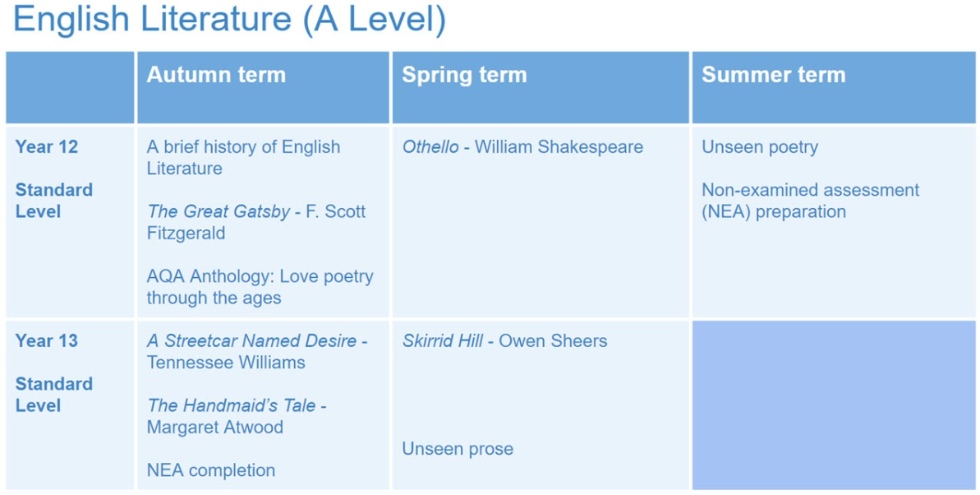Click Non-examined assessment (NEA) preparation text
Image resolution: width=980 pixels, height=495 pixels.
[811, 201]
